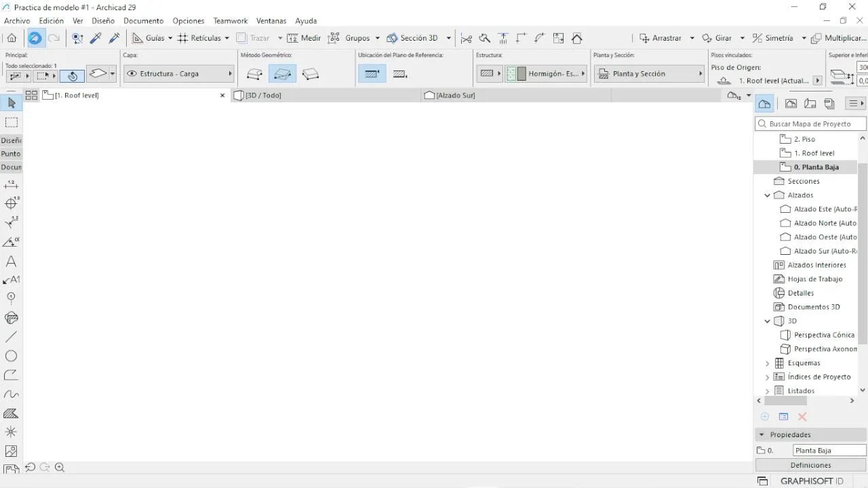Click the Arrastrar drag button
The height and width of the screenshot is (488, 868).
pyautogui.click(x=660, y=38)
